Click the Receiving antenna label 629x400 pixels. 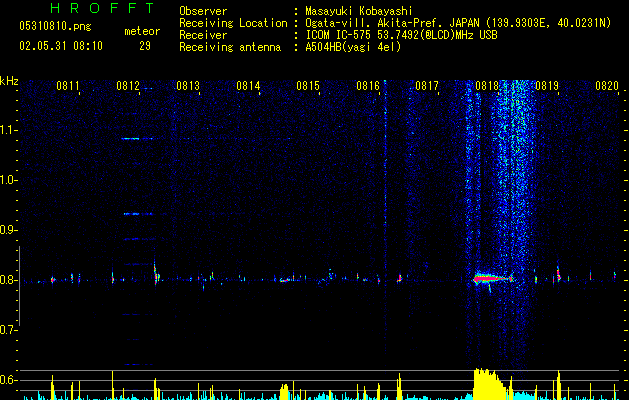pyautogui.click(x=230, y=47)
